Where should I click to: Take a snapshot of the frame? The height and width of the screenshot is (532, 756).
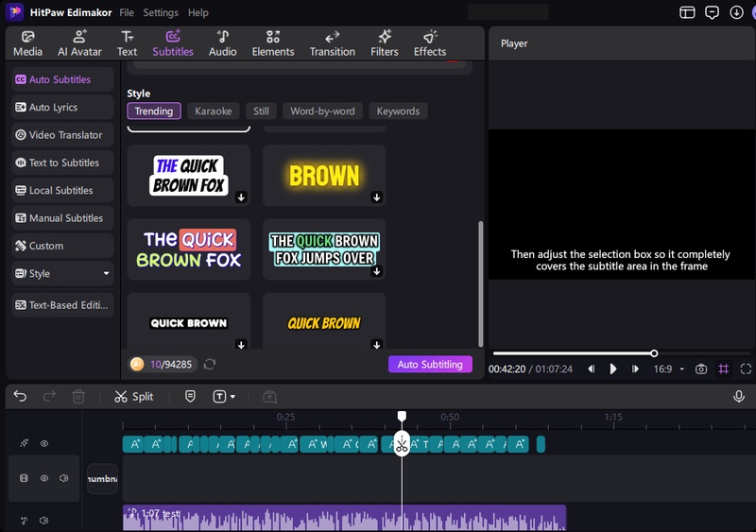[x=701, y=369]
